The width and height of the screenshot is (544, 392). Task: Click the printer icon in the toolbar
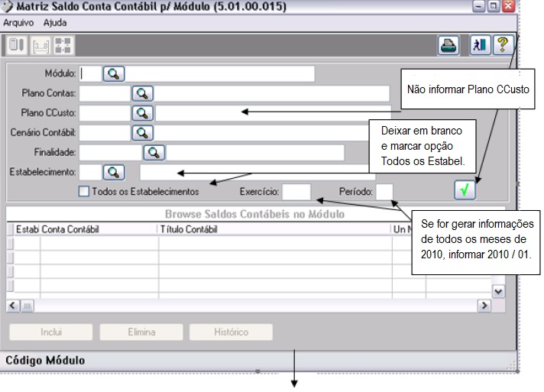coord(448,45)
